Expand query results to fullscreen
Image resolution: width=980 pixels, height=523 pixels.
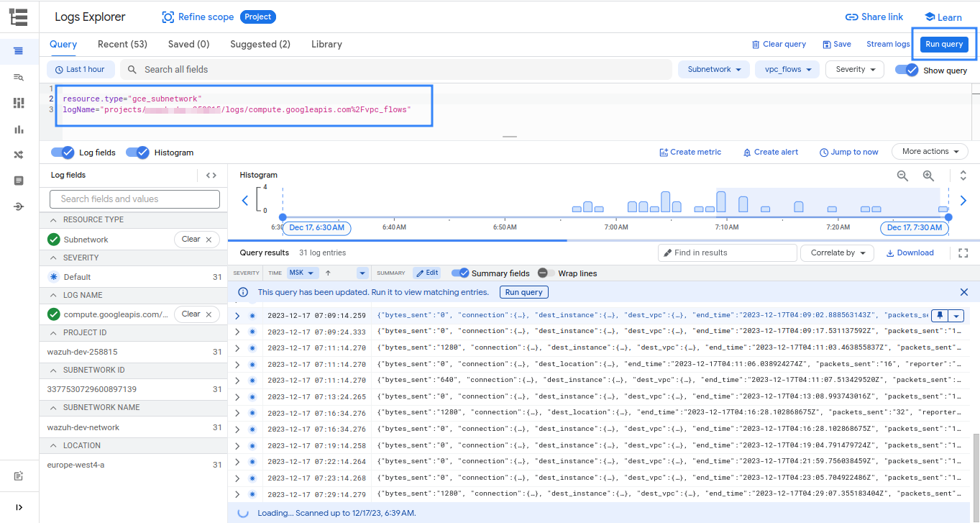(x=963, y=253)
